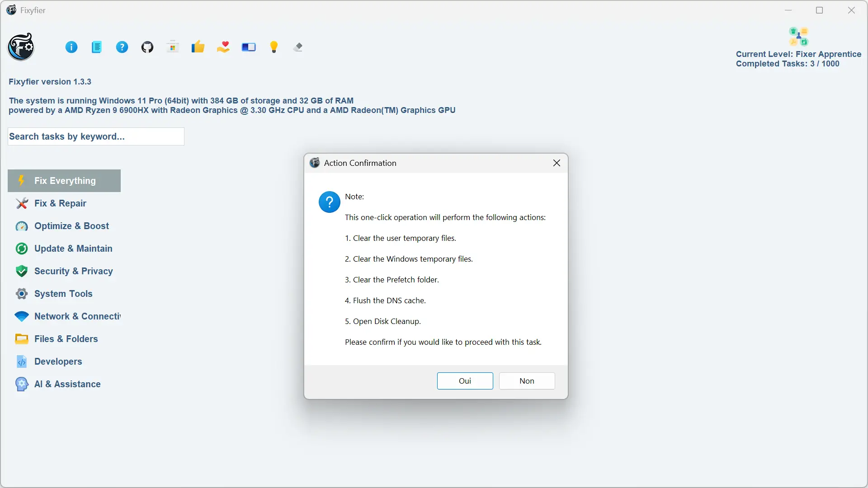This screenshot has height=488, width=868.
Task: Maximize the Fixyfier window
Action: tap(819, 10)
